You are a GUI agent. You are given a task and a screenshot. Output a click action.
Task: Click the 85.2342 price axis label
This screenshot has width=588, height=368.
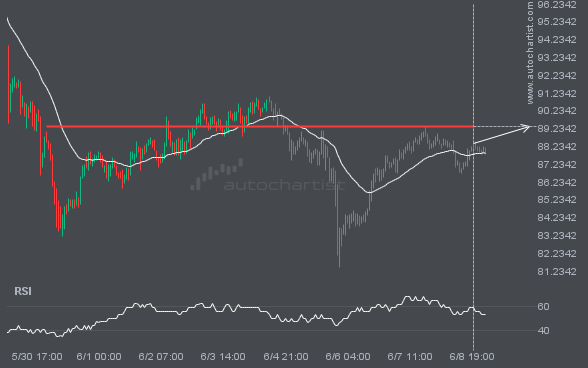click(556, 200)
